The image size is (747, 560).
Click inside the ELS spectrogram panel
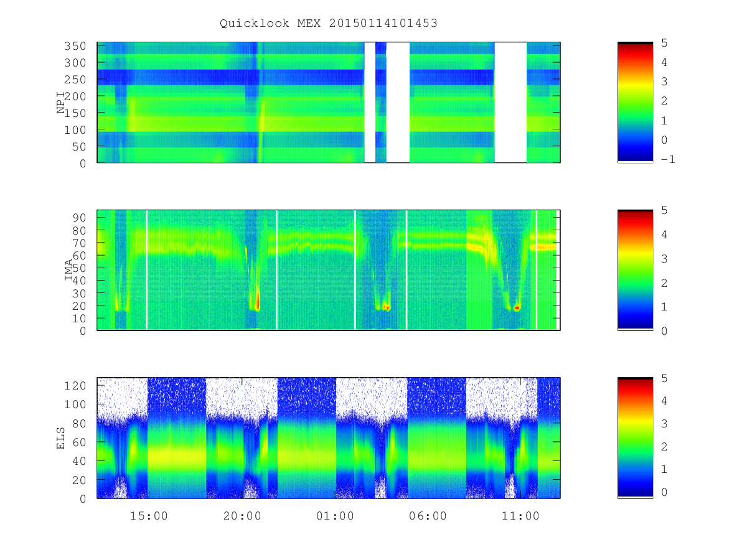click(329, 438)
